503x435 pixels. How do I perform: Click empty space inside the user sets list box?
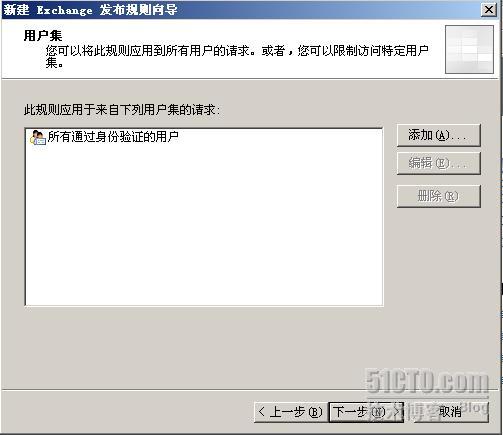pos(204,227)
